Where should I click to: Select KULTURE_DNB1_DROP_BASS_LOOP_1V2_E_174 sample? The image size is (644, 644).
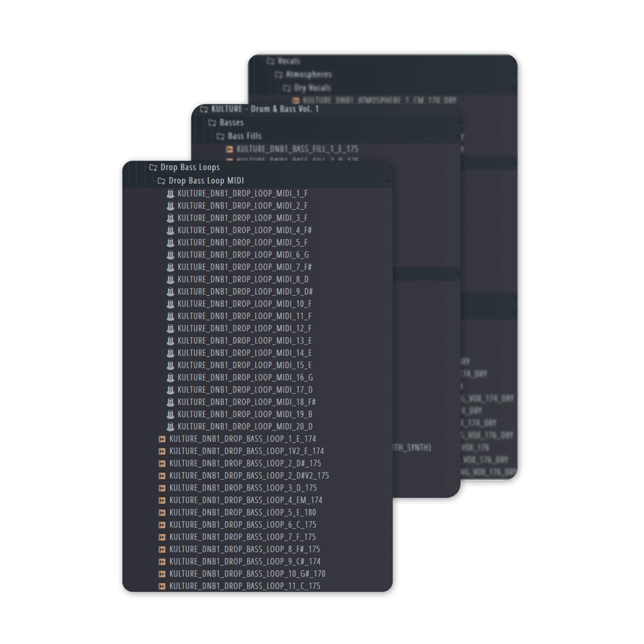[x=246, y=451]
